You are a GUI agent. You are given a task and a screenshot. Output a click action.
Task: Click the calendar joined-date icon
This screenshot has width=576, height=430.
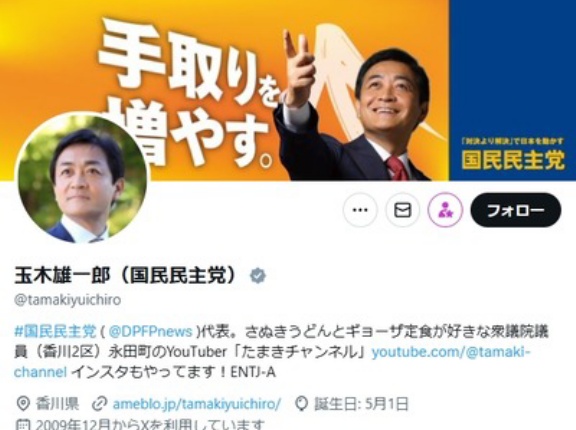(23, 425)
